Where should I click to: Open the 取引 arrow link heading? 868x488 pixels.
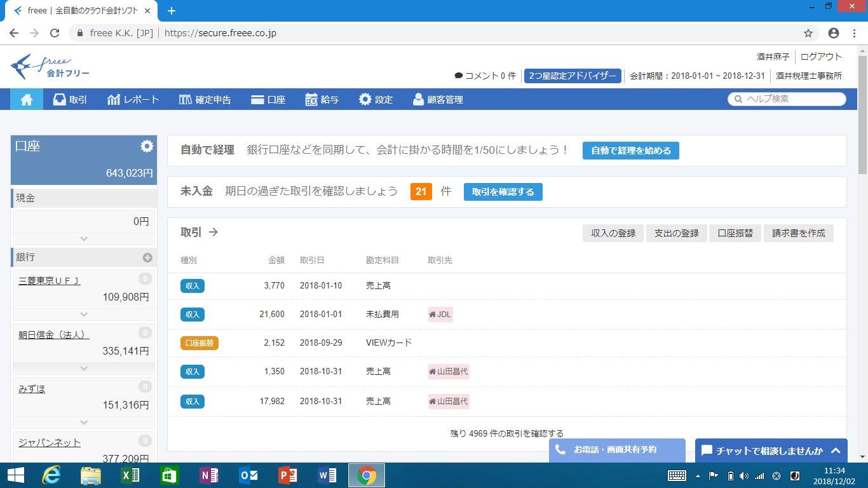pyautogui.click(x=200, y=233)
